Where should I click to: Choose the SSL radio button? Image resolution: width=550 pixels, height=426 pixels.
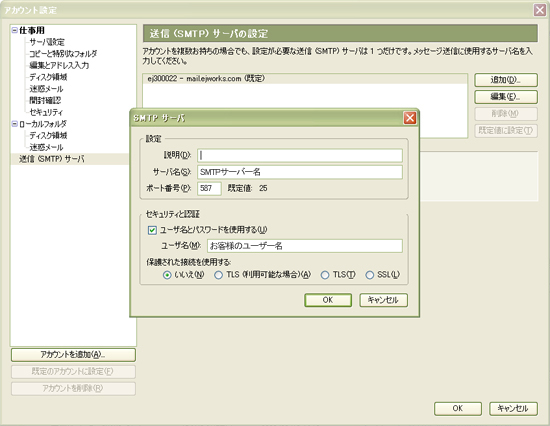tap(370, 275)
